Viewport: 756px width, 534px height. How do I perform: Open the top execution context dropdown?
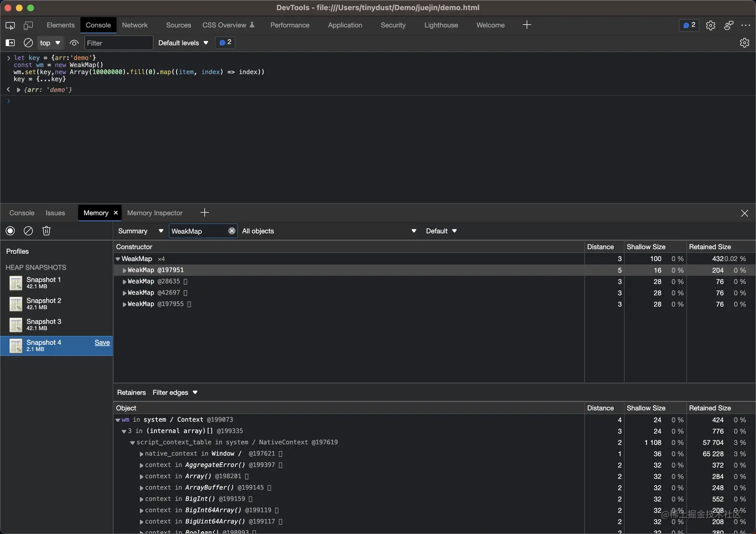(x=50, y=43)
